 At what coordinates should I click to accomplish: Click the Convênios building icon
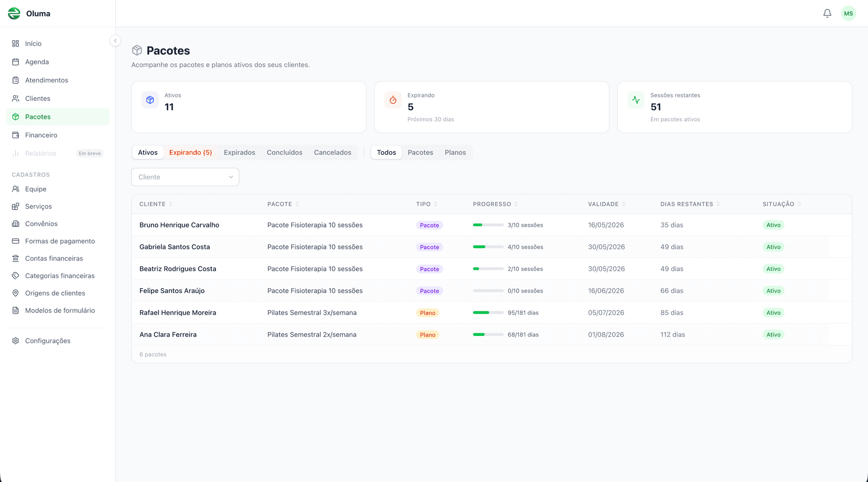[x=15, y=224]
